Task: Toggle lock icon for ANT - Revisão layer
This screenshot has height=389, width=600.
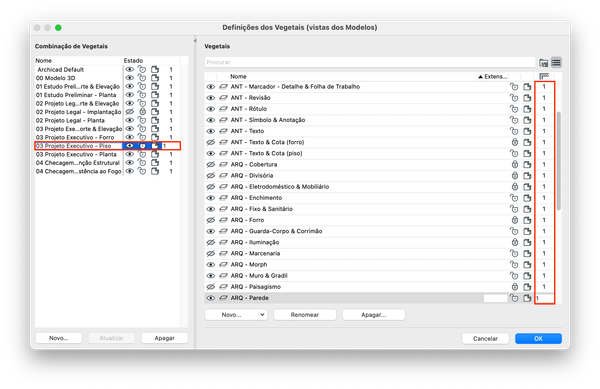Action: pyautogui.click(x=514, y=98)
